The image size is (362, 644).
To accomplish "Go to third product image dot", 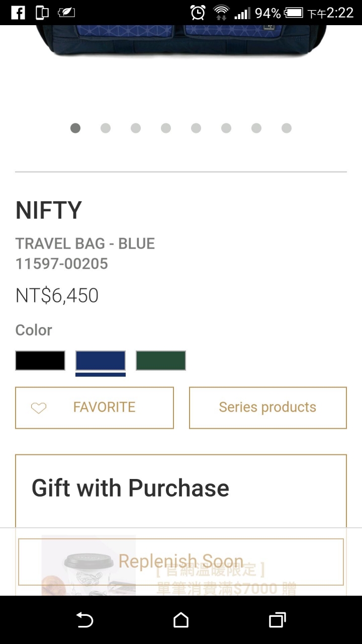I will click(x=136, y=128).
